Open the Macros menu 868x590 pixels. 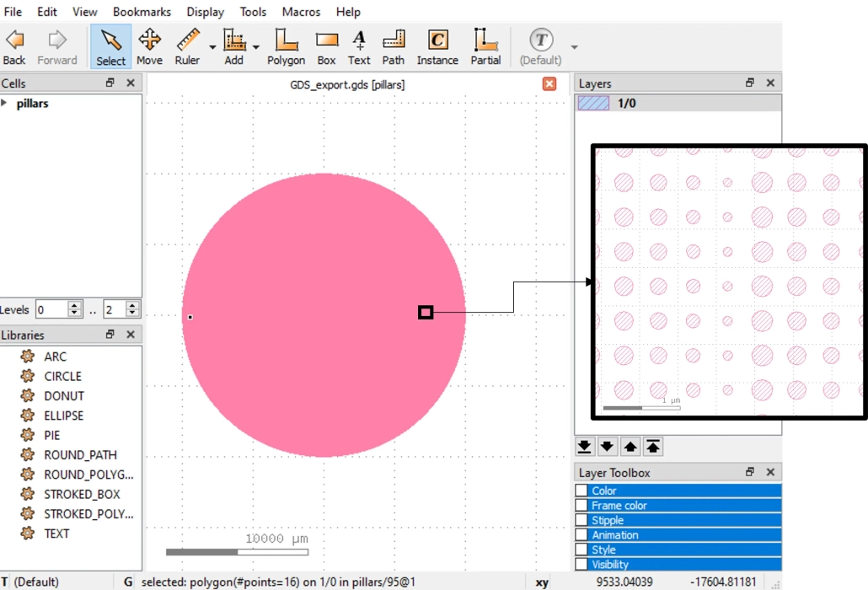pos(301,12)
